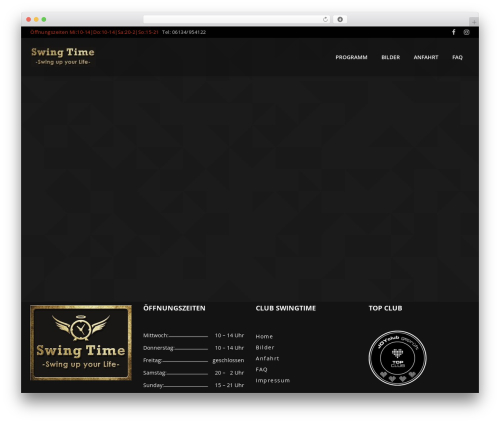Open the BILDER menu item
This screenshot has width=500, height=423.
point(391,57)
